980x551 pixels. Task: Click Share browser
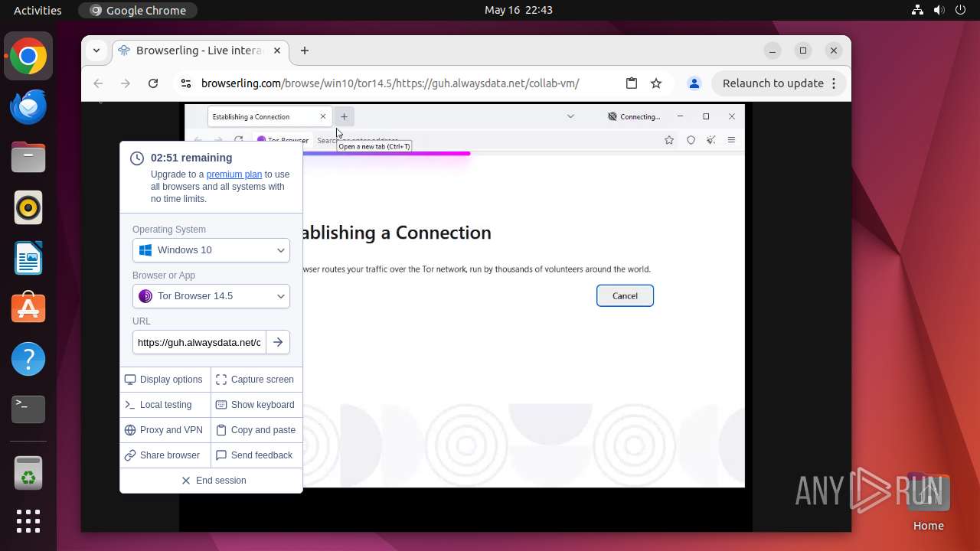click(x=165, y=455)
